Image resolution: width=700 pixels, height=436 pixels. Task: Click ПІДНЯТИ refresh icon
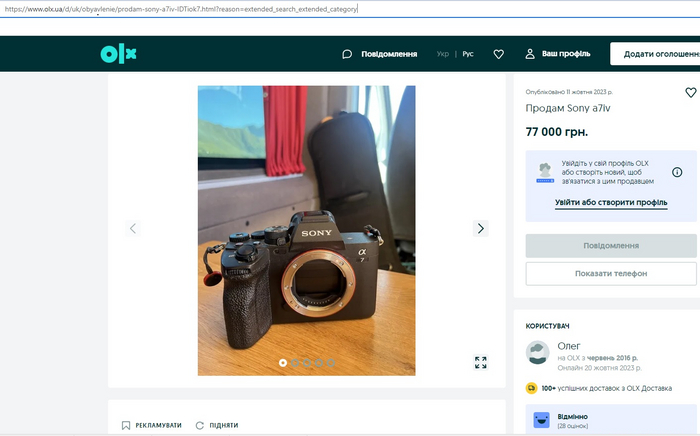point(200,425)
